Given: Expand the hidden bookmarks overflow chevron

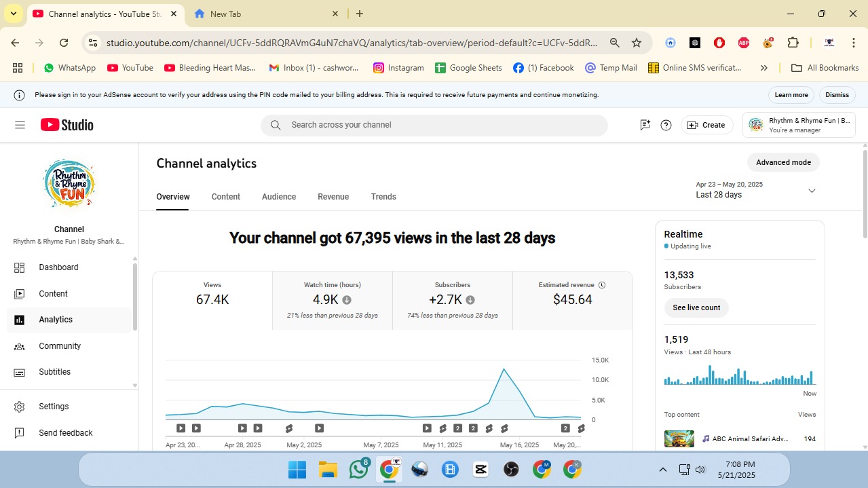Looking at the screenshot, I should click(x=763, y=68).
